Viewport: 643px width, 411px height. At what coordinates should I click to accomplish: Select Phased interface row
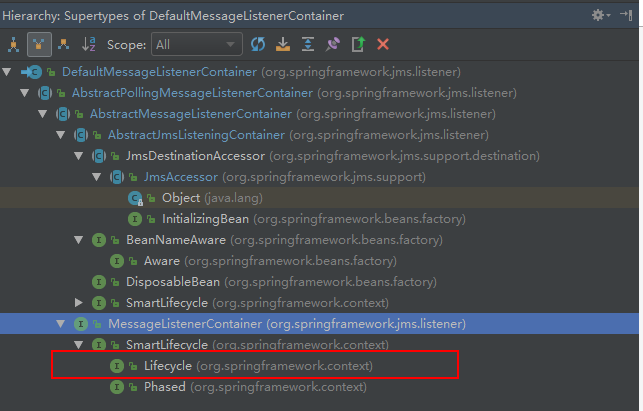click(x=319, y=387)
